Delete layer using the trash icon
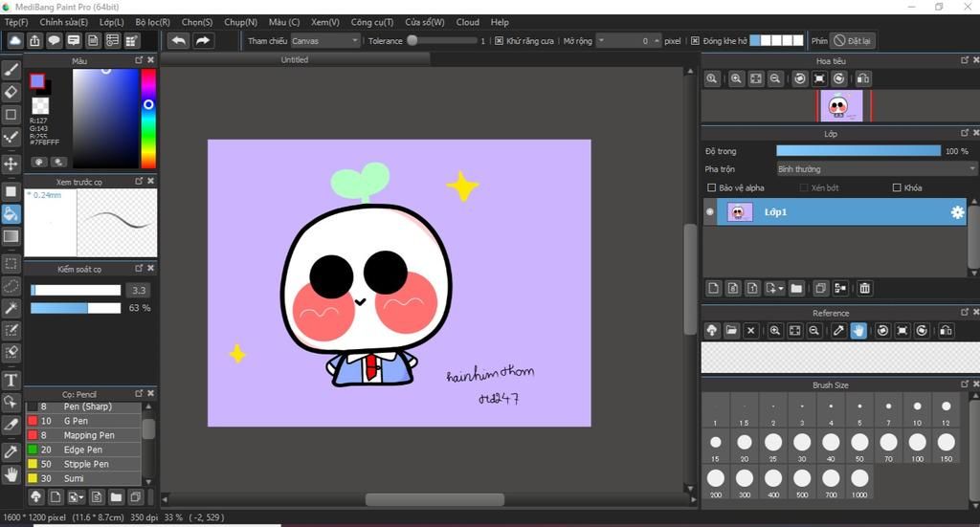The width and height of the screenshot is (980, 527). coord(864,288)
